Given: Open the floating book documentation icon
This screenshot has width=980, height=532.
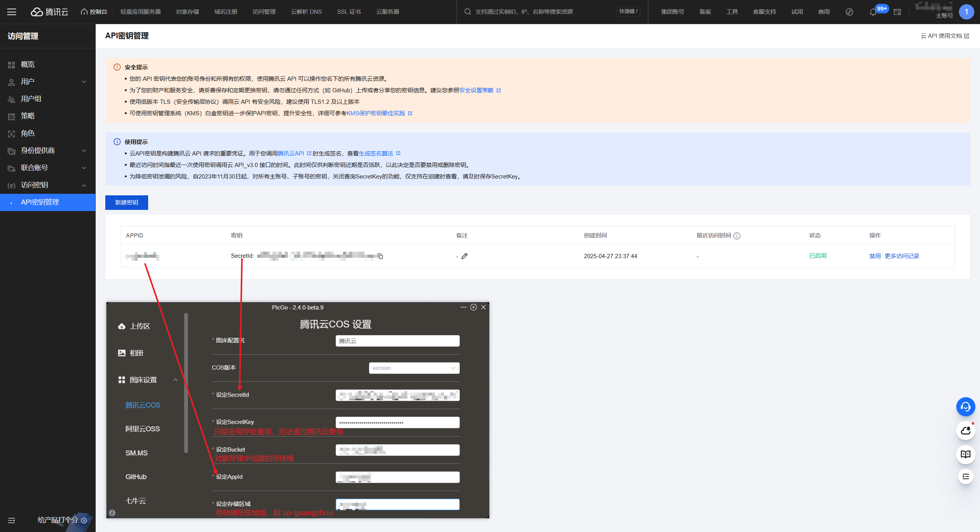Looking at the screenshot, I should (x=965, y=454).
